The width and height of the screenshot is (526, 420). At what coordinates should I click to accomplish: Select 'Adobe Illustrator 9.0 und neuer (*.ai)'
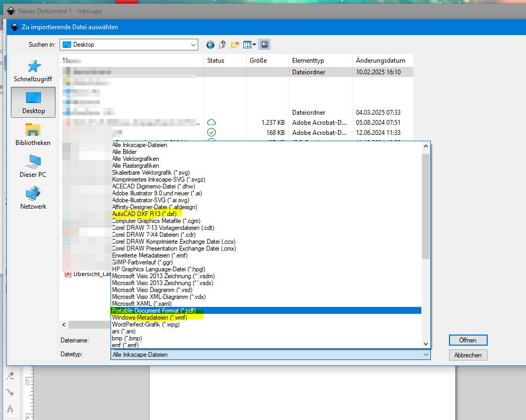click(x=157, y=193)
